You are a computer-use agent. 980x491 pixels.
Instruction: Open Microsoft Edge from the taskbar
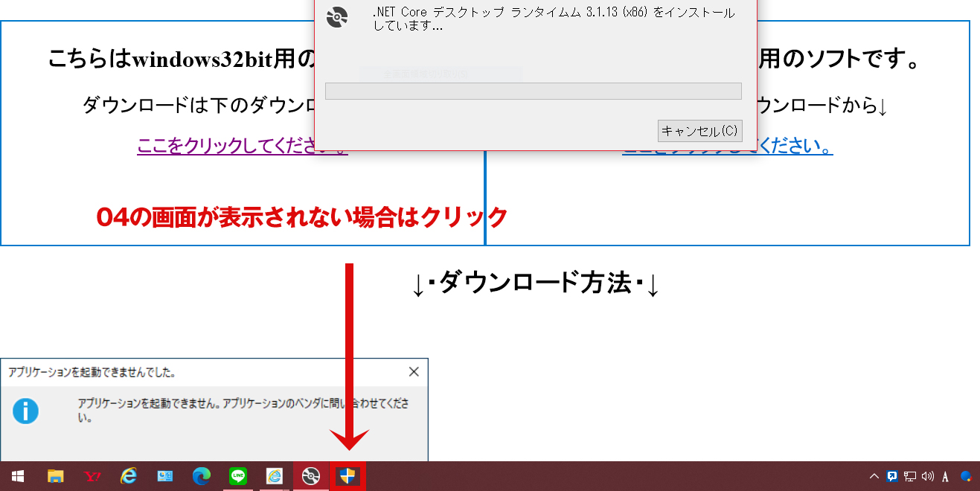pyautogui.click(x=202, y=476)
